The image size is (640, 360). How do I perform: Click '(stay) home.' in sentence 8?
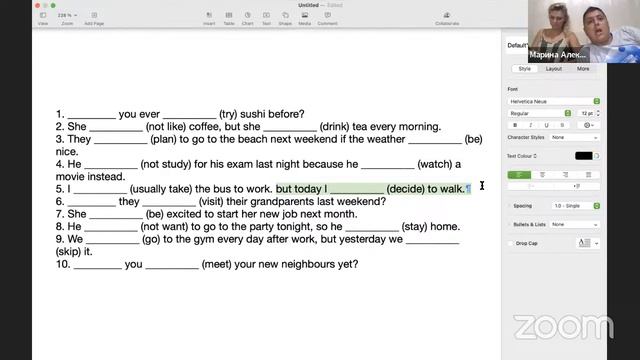(x=431, y=227)
